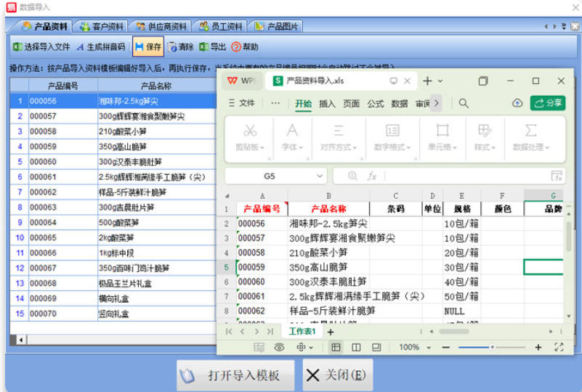Click the 打开导入模板 button
Image resolution: width=582 pixels, height=392 pixels.
tap(235, 375)
